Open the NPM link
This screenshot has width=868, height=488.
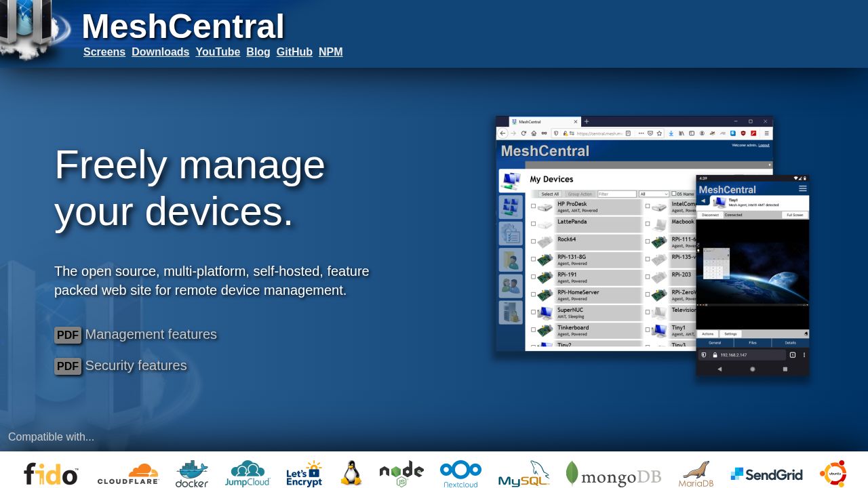[331, 52]
